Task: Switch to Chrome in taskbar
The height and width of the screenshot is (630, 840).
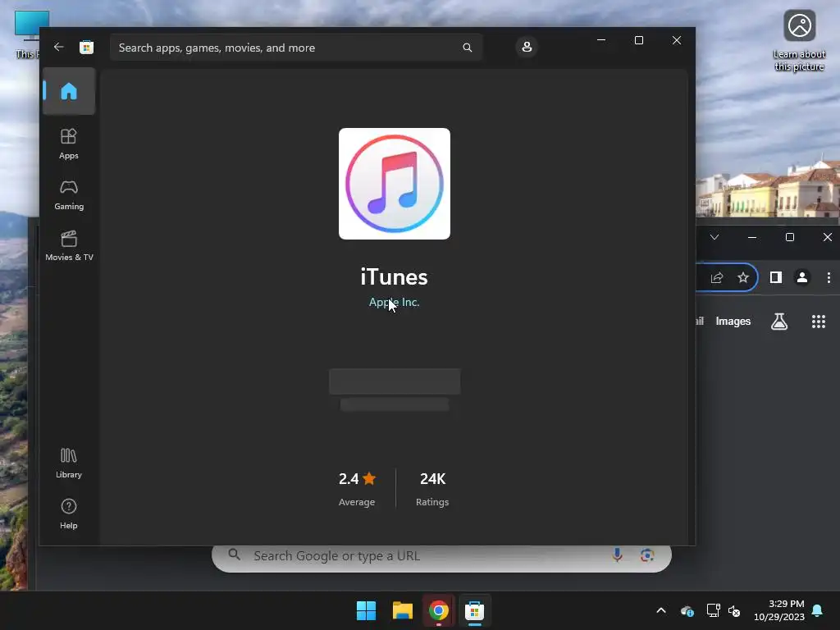Action: pyautogui.click(x=438, y=610)
